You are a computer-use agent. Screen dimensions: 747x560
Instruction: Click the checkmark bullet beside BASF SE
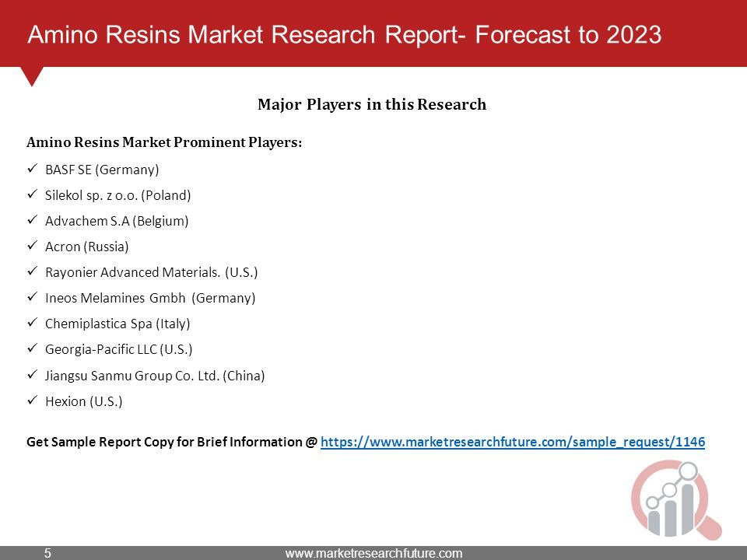[33, 168]
